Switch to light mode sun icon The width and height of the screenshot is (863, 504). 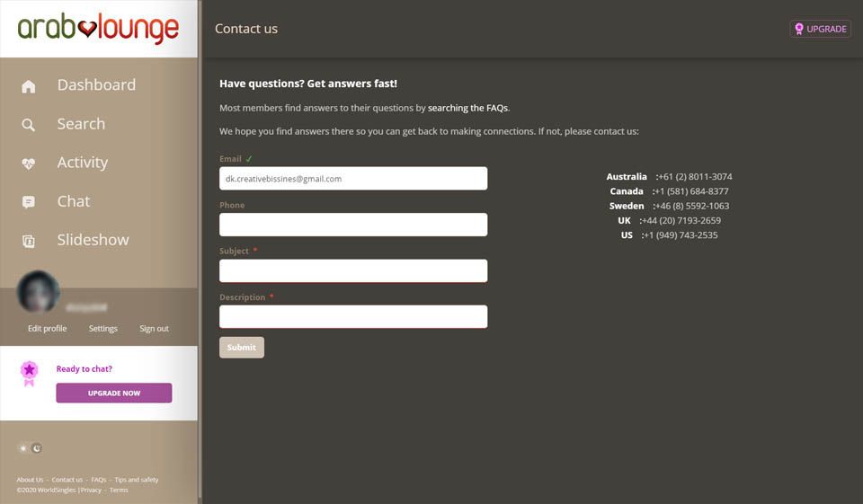[x=23, y=448]
